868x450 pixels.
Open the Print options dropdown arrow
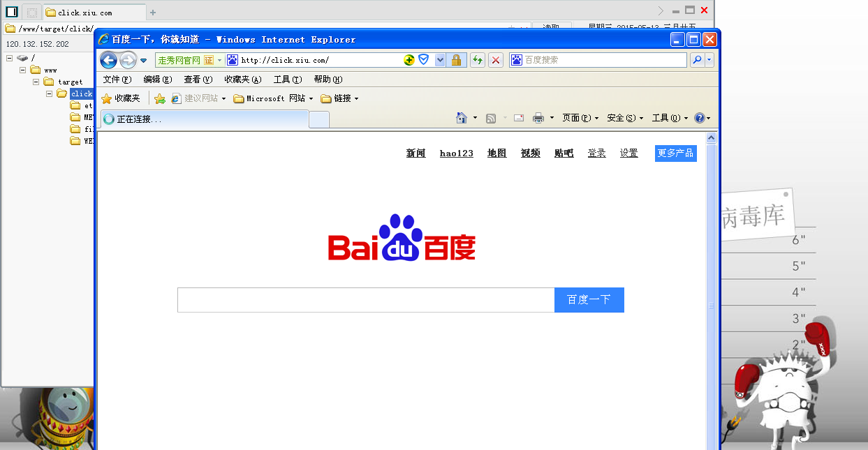pyautogui.click(x=552, y=118)
